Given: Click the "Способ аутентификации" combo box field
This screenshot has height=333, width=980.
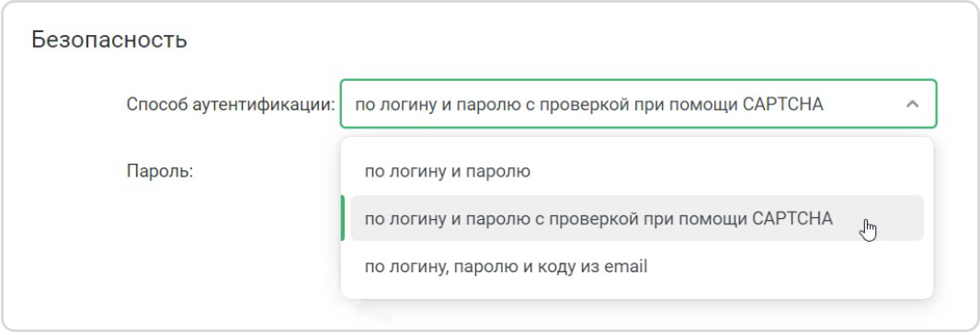Looking at the screenshot, I should click(638, 104).
